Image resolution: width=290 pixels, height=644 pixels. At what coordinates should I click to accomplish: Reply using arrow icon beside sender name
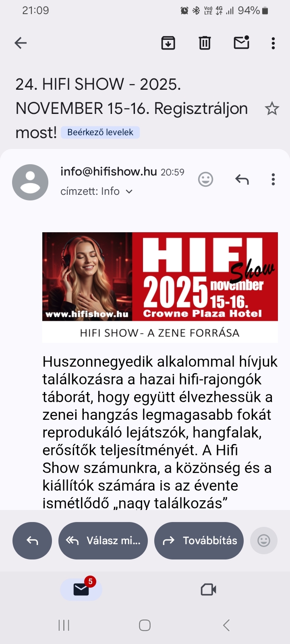(x=242, y=180)
